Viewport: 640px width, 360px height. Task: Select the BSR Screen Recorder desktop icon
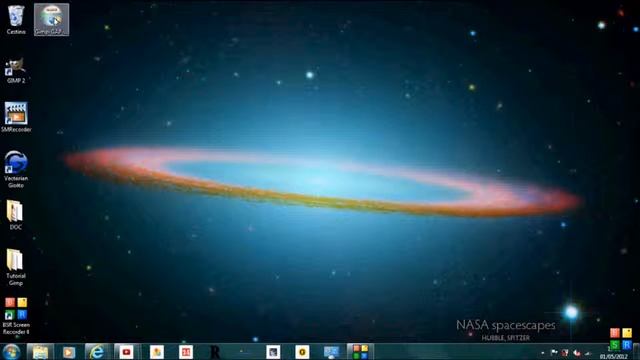(x=16, y=316)
